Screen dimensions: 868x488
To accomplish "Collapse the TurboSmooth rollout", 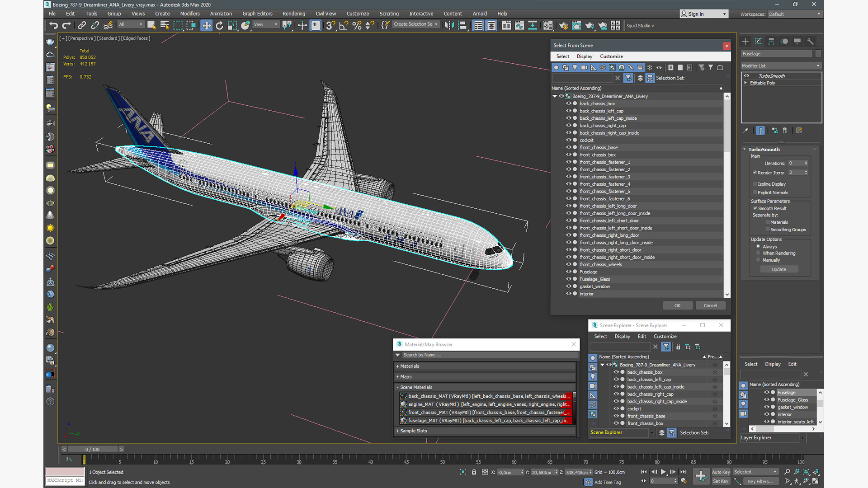I will [745, 149].
